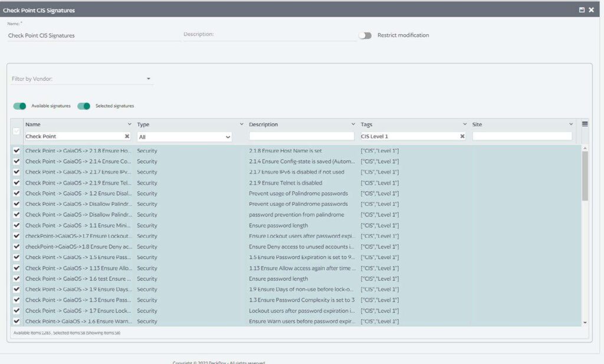Click the Site column header chevron
Image resolution: width=604 pixels, height=364 pixels.
point(569,124)
